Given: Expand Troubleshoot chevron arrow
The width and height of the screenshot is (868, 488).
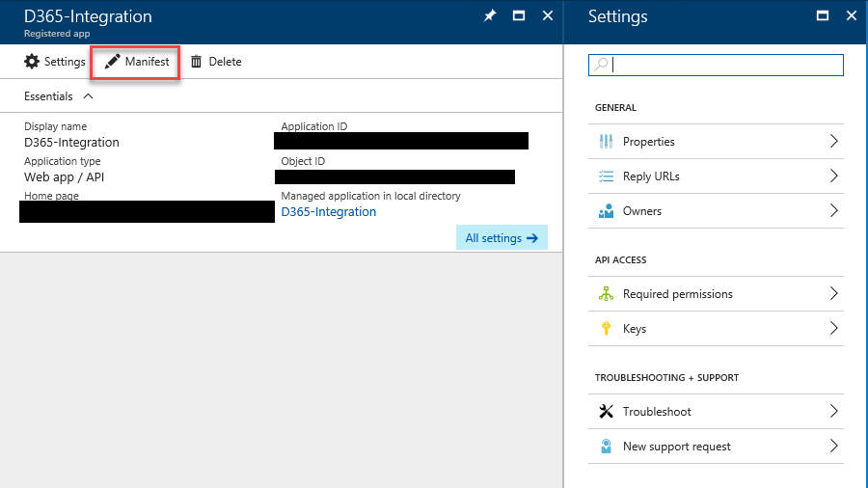Looking at the screenshot, I should (834, 411).
